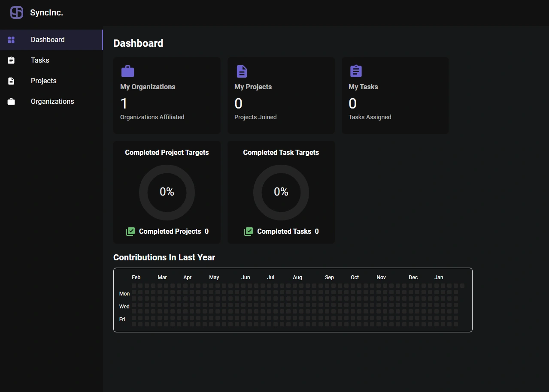
Task: Click the SyncInc. brand name text
Action: 46,13
